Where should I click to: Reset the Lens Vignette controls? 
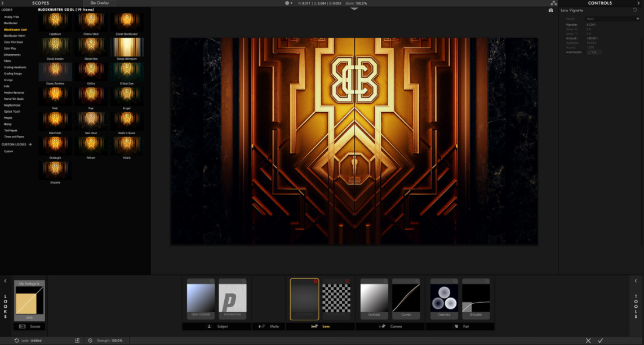[x=635, y=10]
